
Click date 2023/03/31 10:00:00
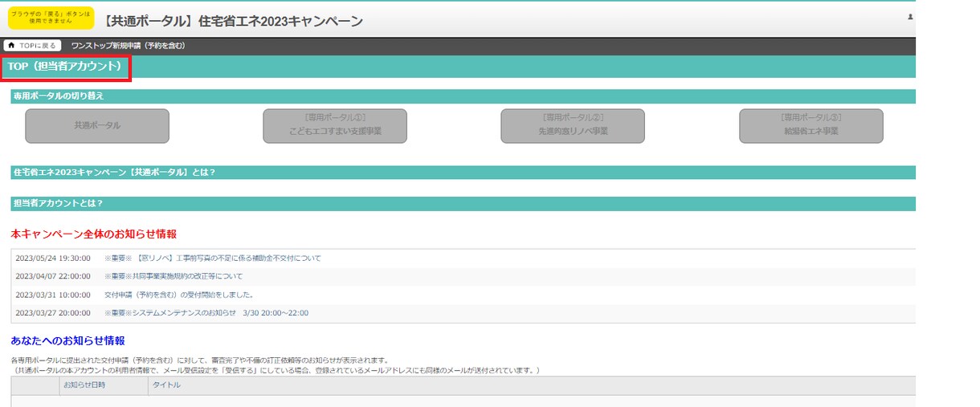pos(53,295)
